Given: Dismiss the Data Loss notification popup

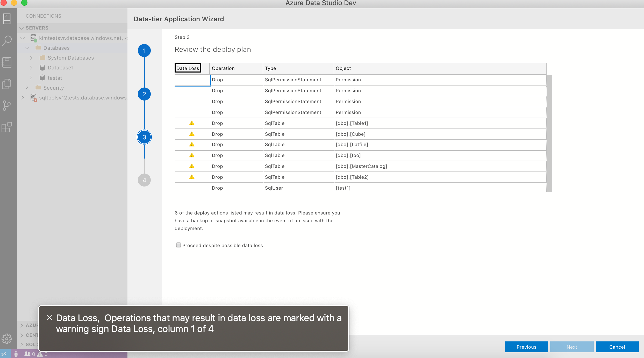Looking at the screenshot, I should 49,317.
